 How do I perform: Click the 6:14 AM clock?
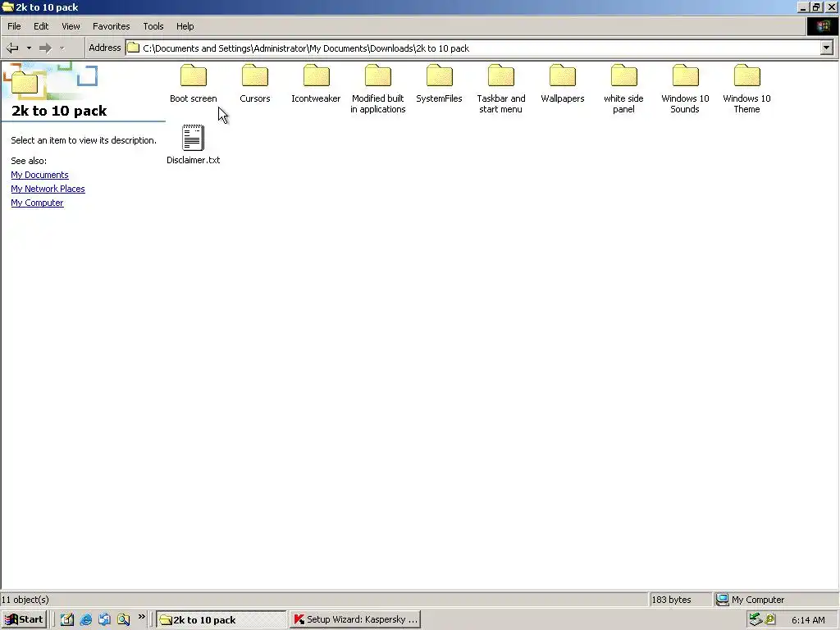(808, 620)
